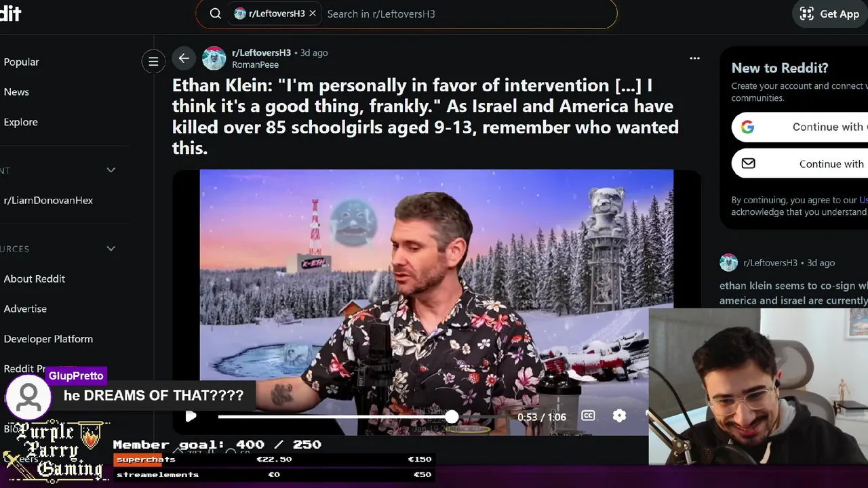Screen dimensions: 868x488
Task: Collapse the sidebar with the hamburger icon
Action: pos(153,62)
